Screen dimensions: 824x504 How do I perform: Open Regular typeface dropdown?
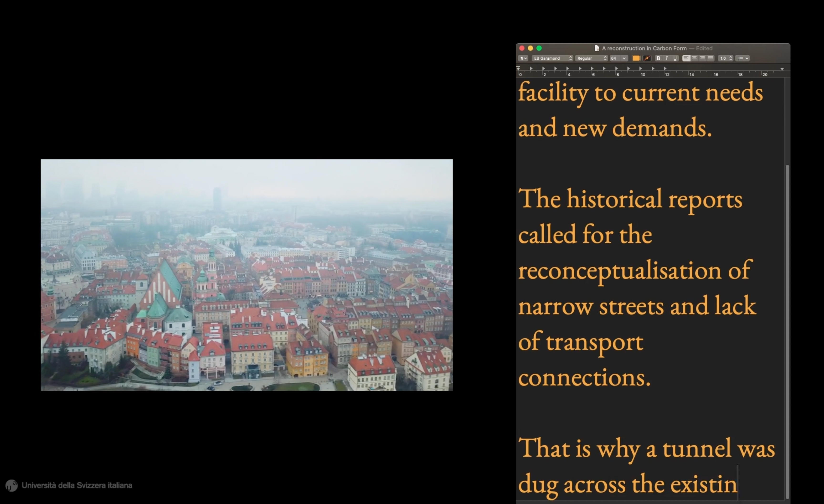[591, 58]
